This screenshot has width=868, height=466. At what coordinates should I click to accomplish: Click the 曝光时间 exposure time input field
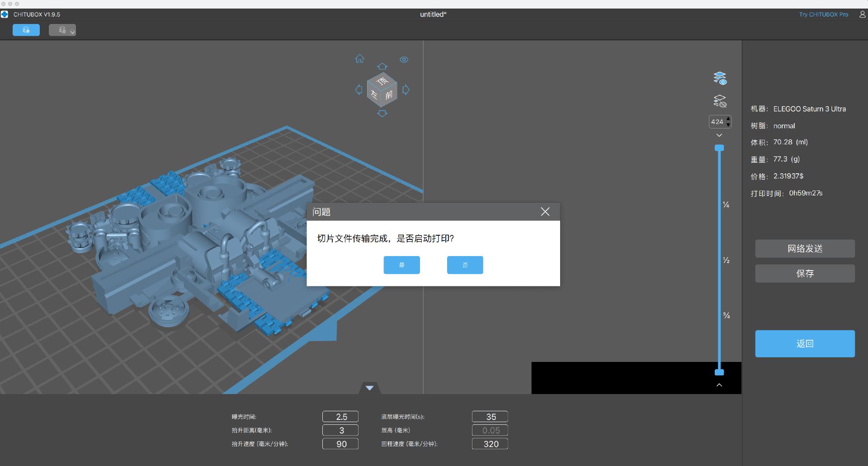click(x=340, y=416)
